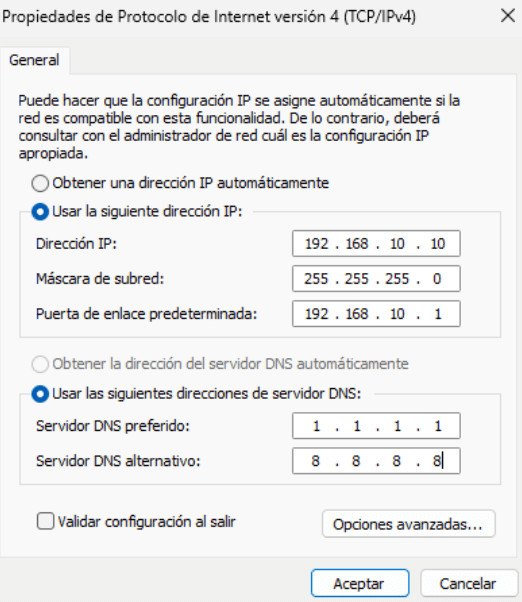Screen dimensions: 522x602
Task: Open Opciones avanzadas settings
Action: point(408,524)
